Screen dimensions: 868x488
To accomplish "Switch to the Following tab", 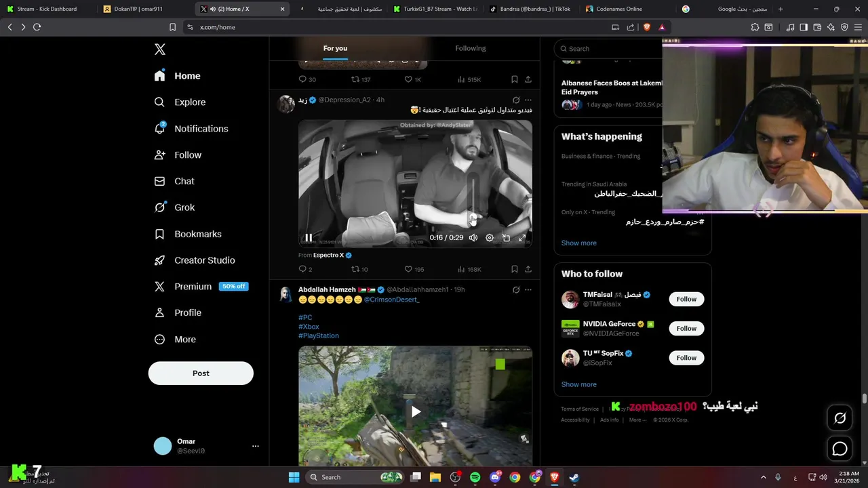I will (471, 48).
